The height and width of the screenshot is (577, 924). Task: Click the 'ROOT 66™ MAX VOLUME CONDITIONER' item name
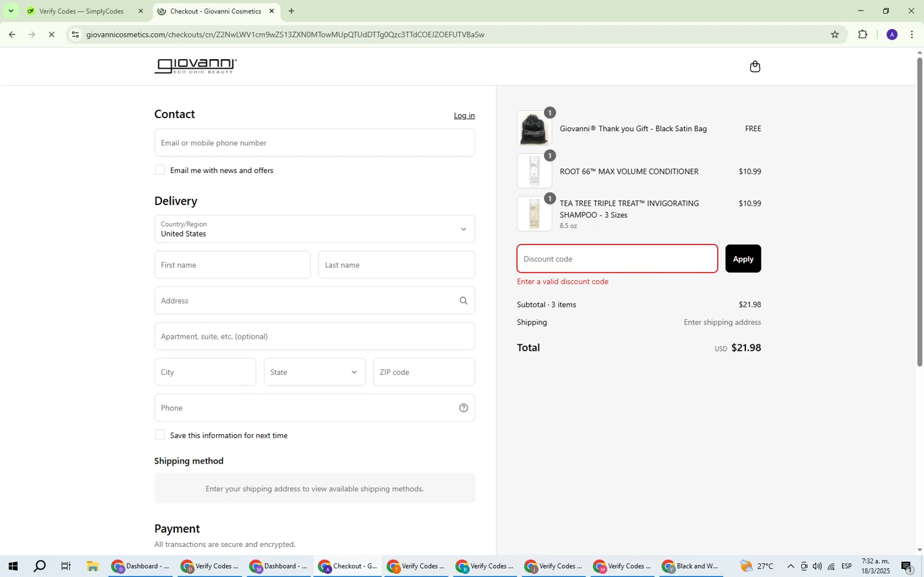click(x=629, y=172)
